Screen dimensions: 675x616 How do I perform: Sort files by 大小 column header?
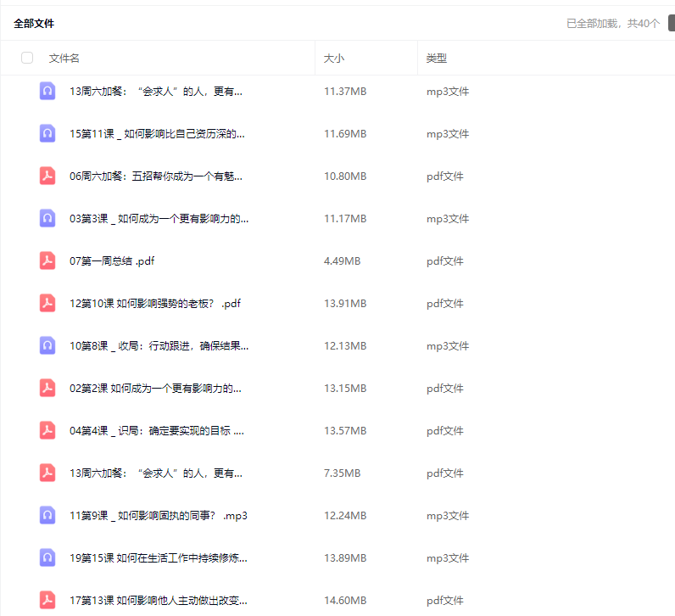tap(334, 59)
